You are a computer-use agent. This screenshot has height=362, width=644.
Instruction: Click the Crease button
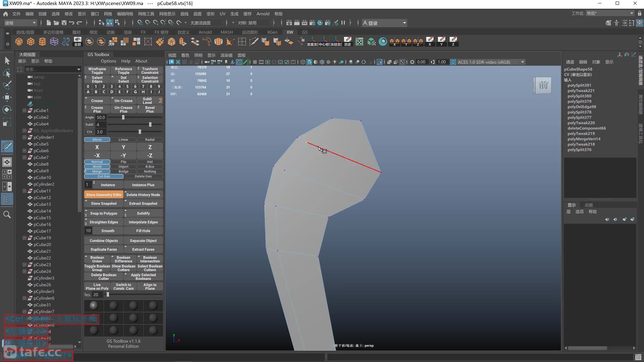tap(97, 101)
